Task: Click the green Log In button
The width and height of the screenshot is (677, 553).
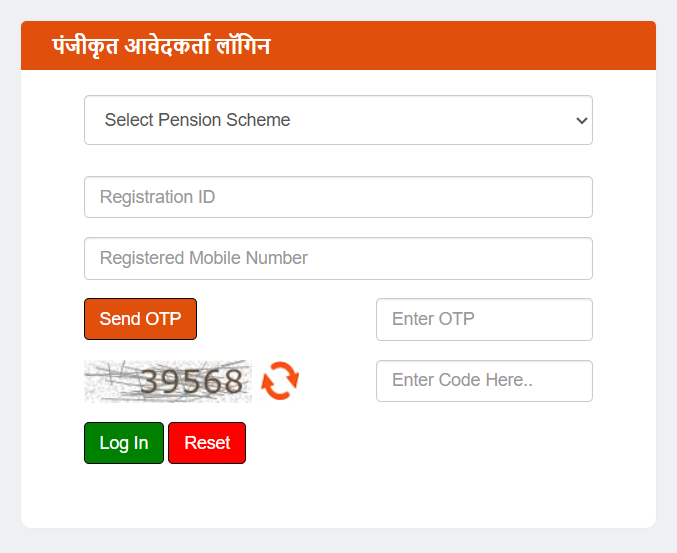Action: coord(124,443)
